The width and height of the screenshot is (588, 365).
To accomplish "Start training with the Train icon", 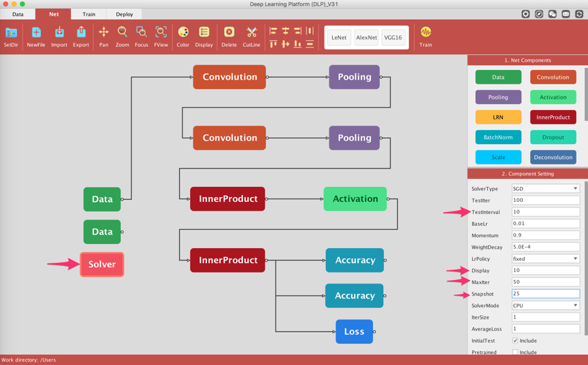I will (425, 33).
